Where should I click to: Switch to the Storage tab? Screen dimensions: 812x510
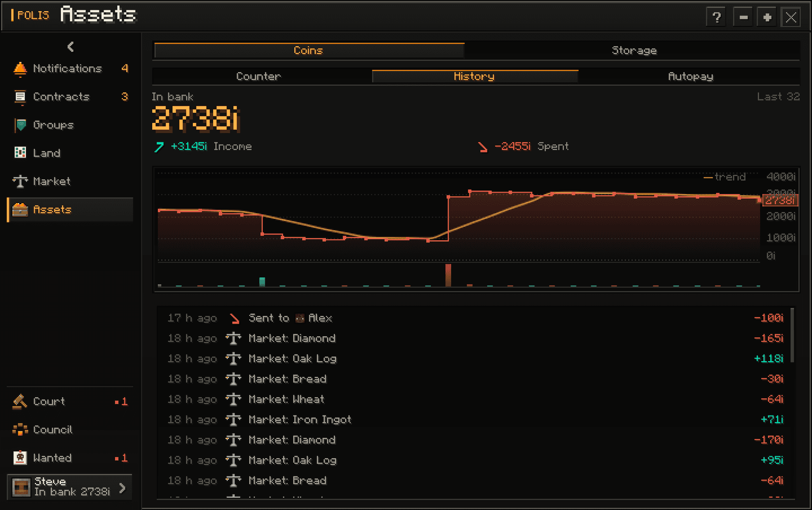[633, 50]
